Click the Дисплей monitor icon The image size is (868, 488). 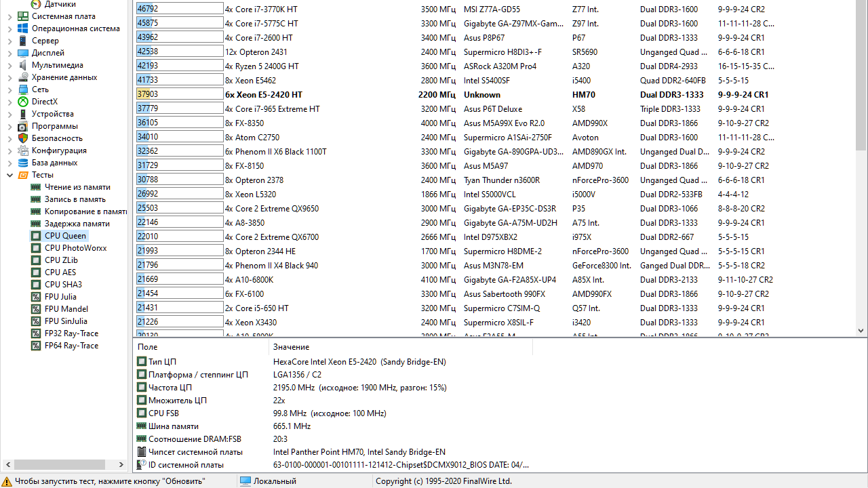tap(23, 53)
